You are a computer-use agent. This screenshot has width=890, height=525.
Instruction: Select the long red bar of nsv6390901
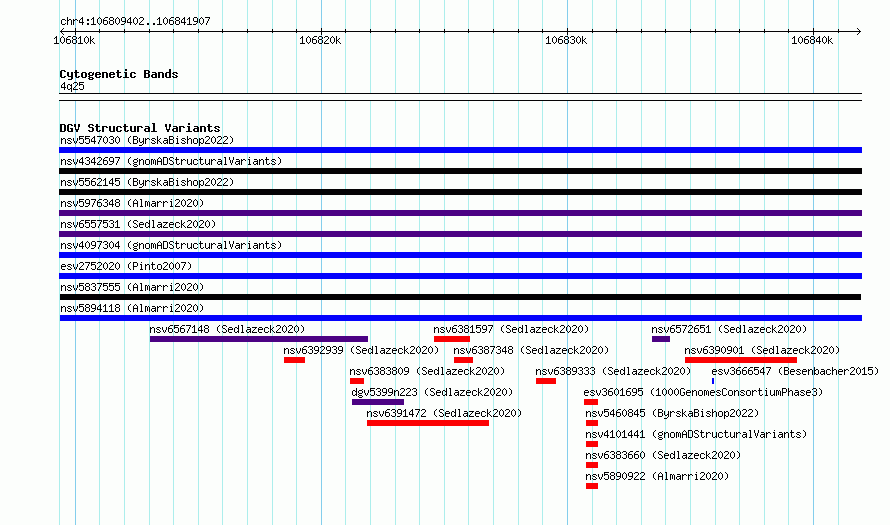point(741,360)
